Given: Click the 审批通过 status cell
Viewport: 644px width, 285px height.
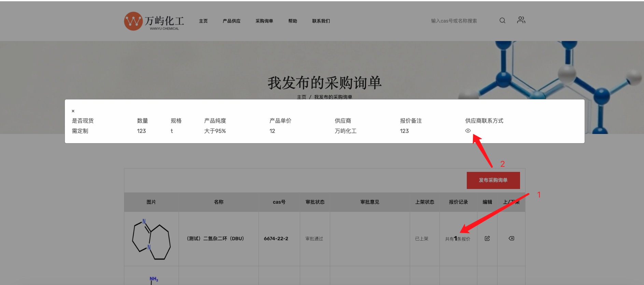Looking at the screenshot, I should click(x=314, y=239).
